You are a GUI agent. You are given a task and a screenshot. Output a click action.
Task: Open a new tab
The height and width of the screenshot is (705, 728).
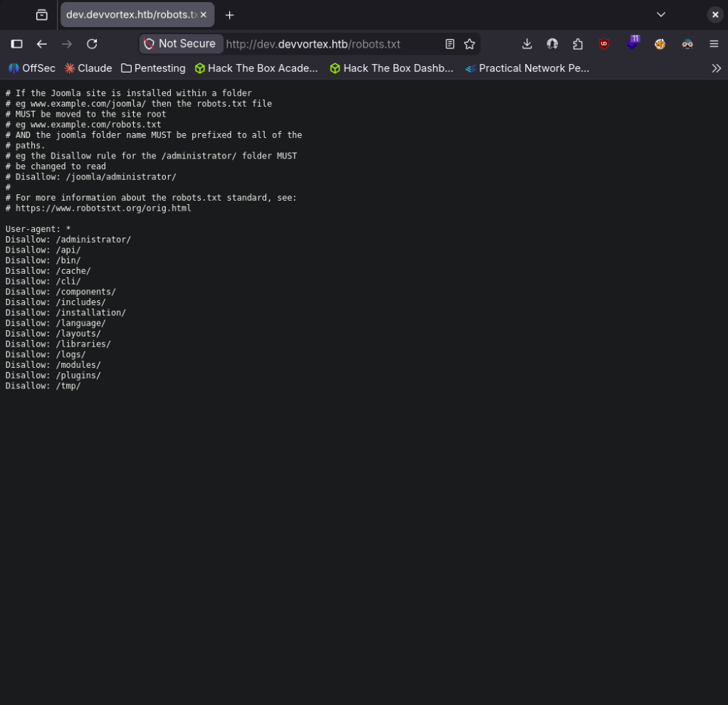pos(229,15)
